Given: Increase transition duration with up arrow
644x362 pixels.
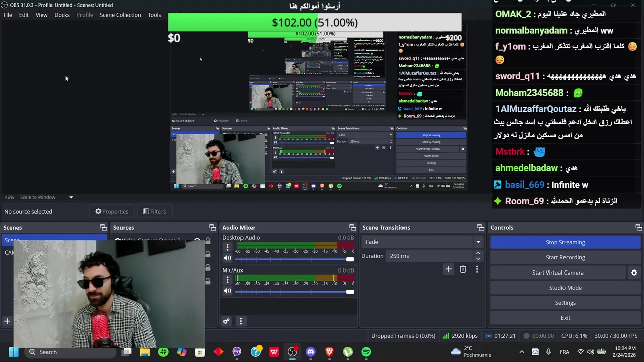Looking at the screenshot, I should (478, 253).
